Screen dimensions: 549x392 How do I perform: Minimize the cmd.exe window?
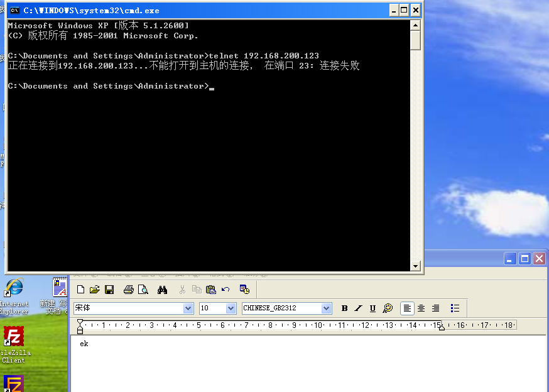[394, 11]
